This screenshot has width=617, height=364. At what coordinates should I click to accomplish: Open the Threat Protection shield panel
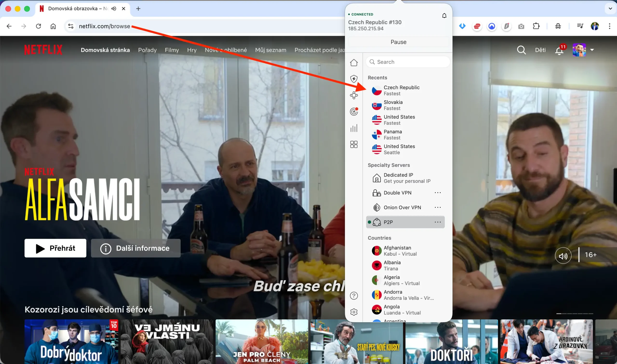[354, 79]
